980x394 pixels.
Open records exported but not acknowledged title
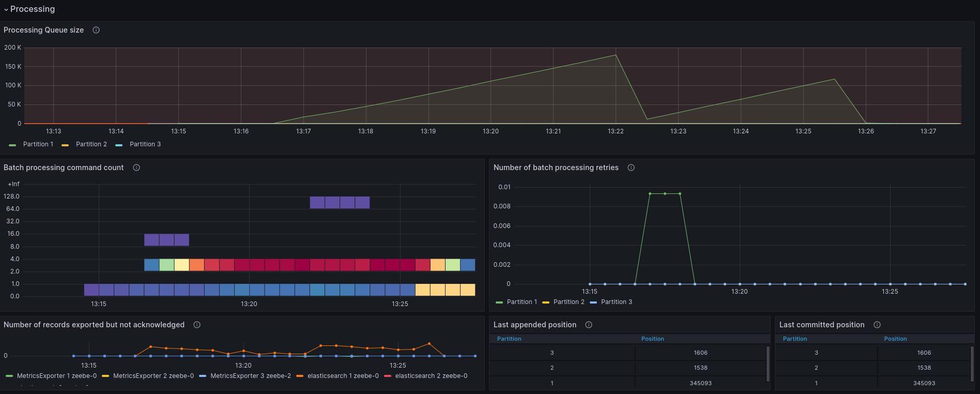tap(94, 325)
